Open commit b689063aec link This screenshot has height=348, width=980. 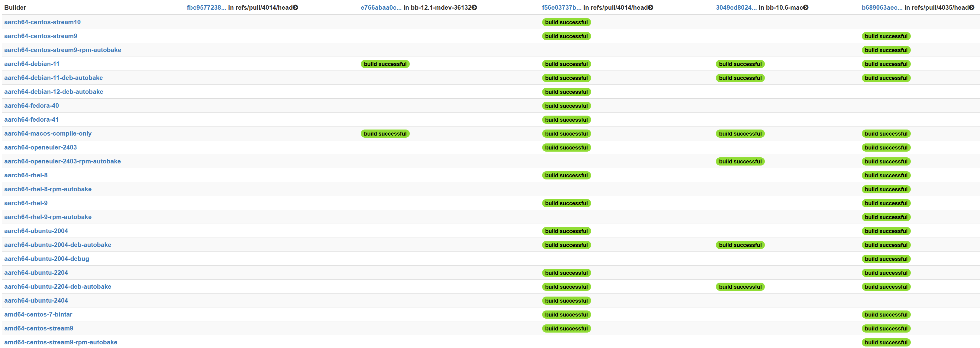pyautogui.click(x=882, y=8)
